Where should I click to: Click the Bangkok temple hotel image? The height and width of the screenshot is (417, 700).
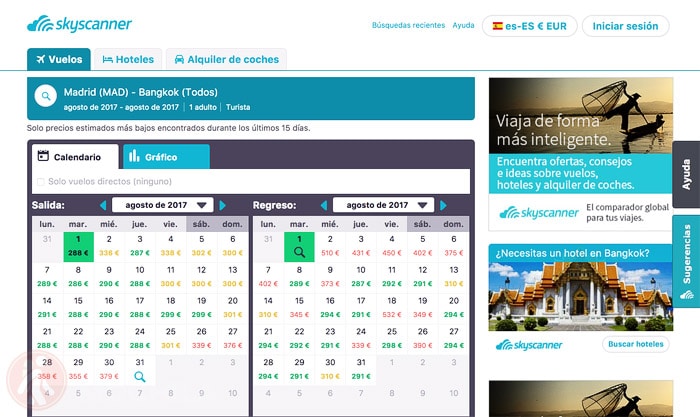(581, 296)
